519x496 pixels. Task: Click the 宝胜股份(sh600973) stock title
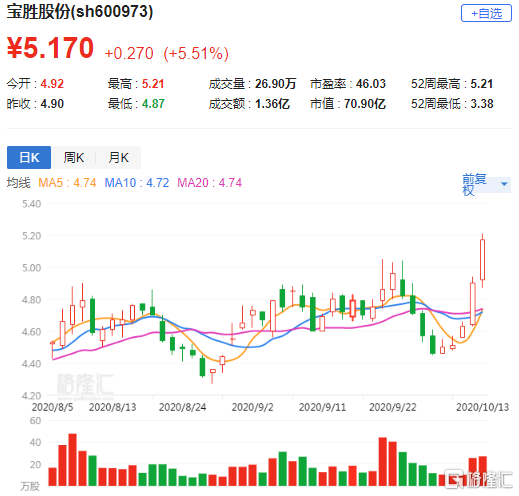click(80, 12)
